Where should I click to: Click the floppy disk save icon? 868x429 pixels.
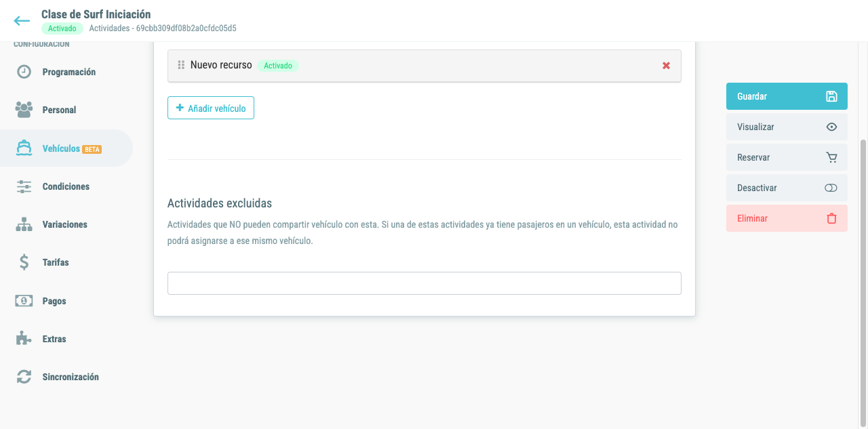(831, 96)
